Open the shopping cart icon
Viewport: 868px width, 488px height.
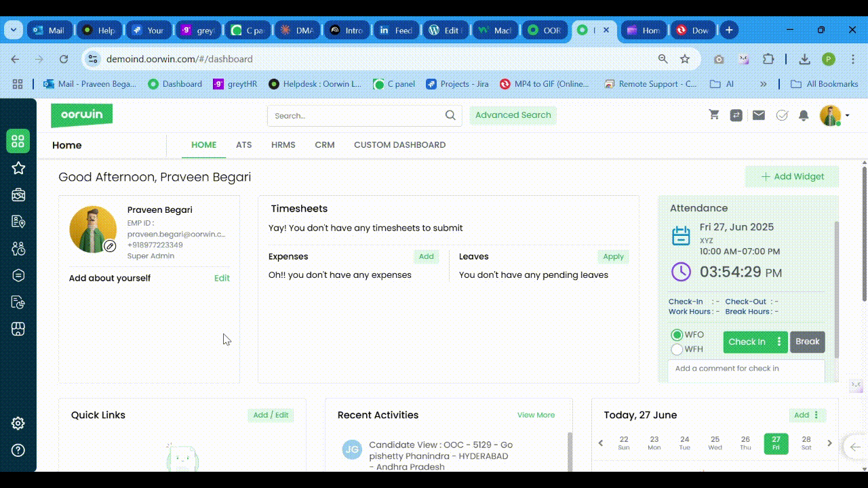[714, 115]
